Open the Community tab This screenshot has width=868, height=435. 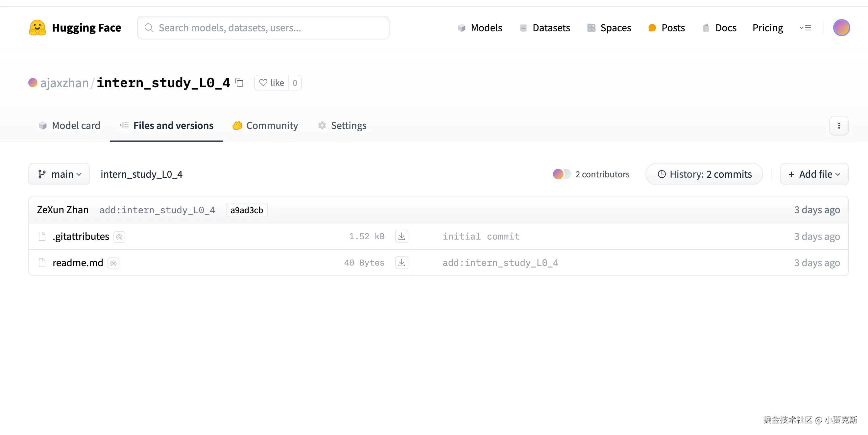coord(266,125)
